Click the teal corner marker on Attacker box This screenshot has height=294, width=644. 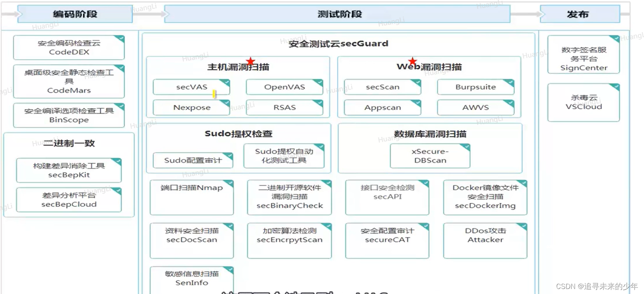coord(523,226)
